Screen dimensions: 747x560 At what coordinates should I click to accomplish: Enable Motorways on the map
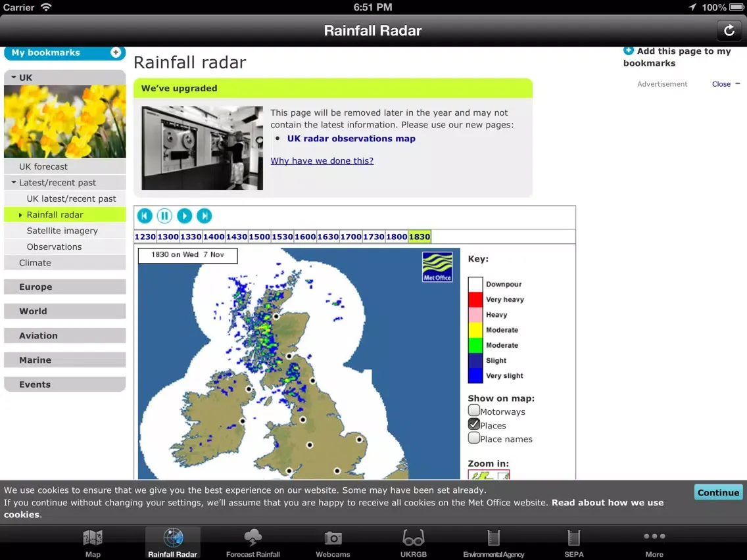(x=473, y=410)
